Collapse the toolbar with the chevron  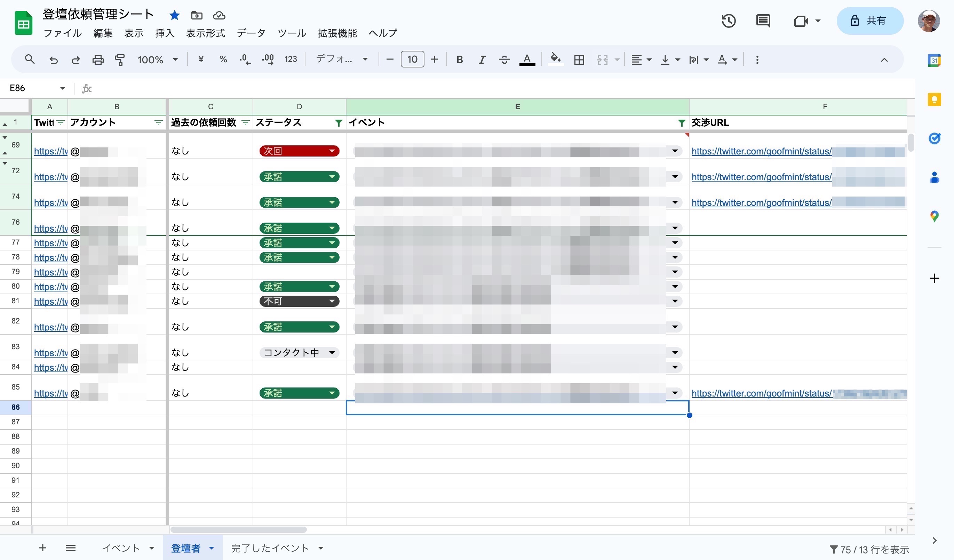point(884,59)
